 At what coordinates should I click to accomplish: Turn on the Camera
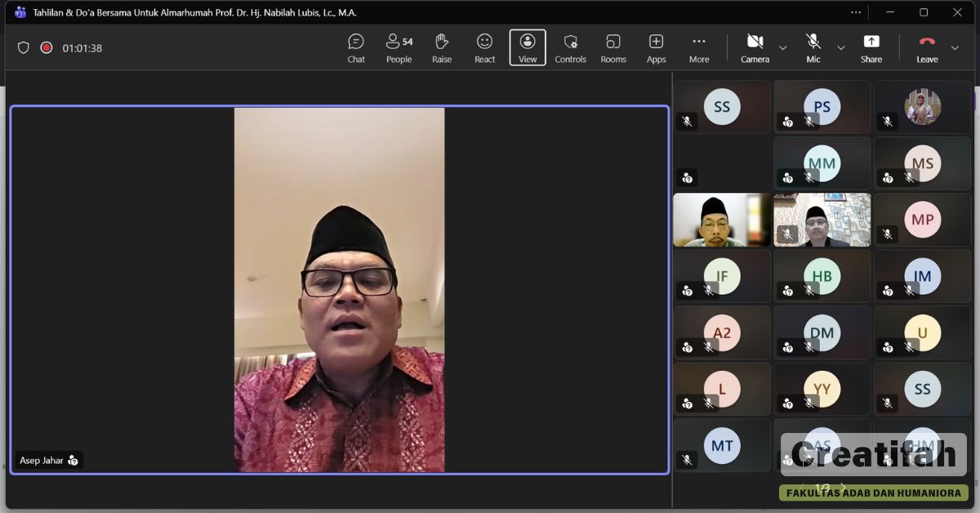point(755,47)
